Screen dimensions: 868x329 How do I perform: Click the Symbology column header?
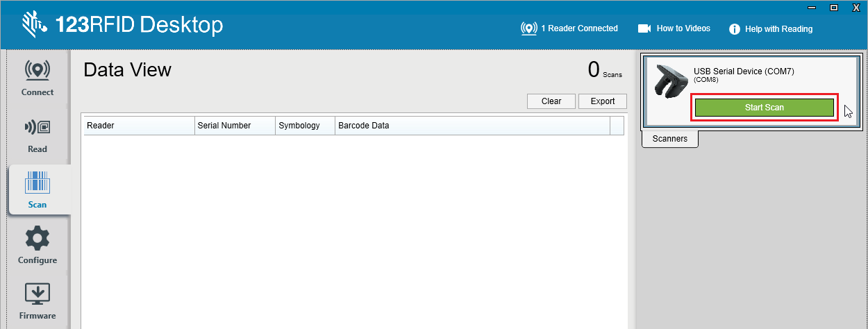[x=305, y=126]
